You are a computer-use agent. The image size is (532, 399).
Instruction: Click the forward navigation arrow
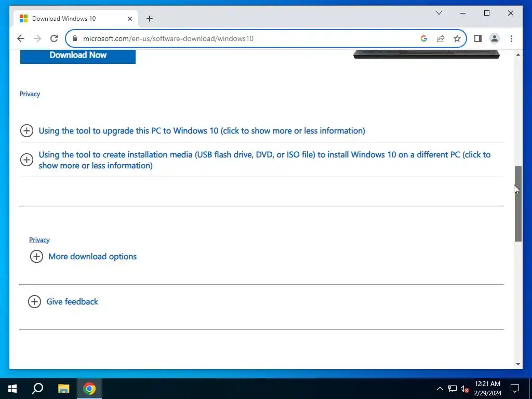[37, 38]
